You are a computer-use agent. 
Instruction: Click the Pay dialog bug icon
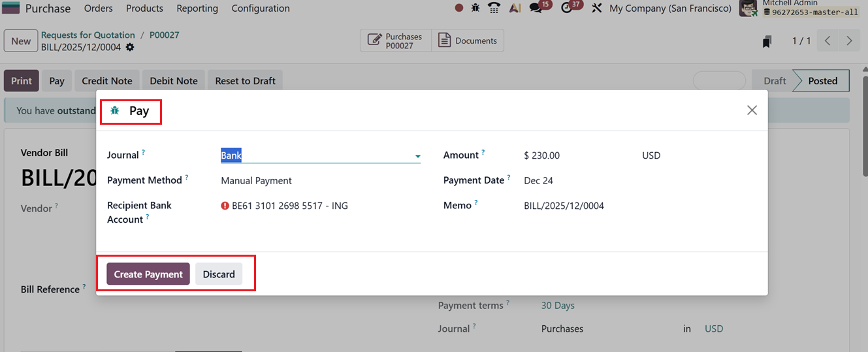click(x=115, y=111)
